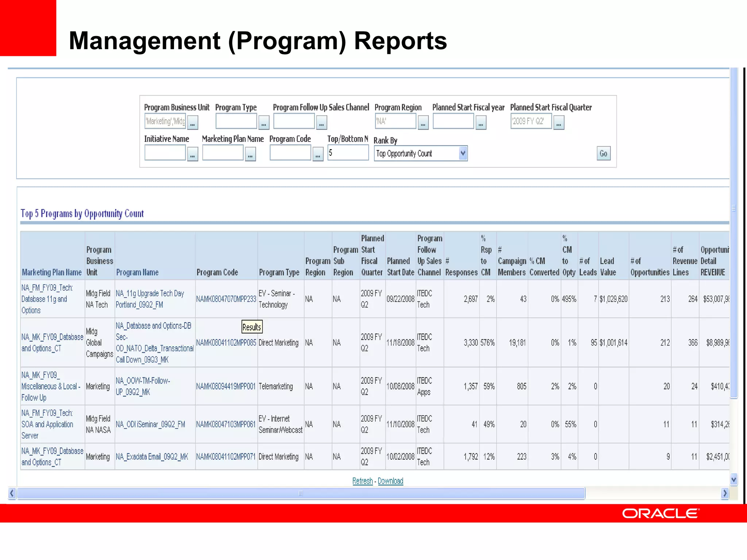Screen dimensions: 747x560
Task: Open NA_MK_FY09_ Miscellaneous & Local - Follow Up plan
Action: coord(50,386)
